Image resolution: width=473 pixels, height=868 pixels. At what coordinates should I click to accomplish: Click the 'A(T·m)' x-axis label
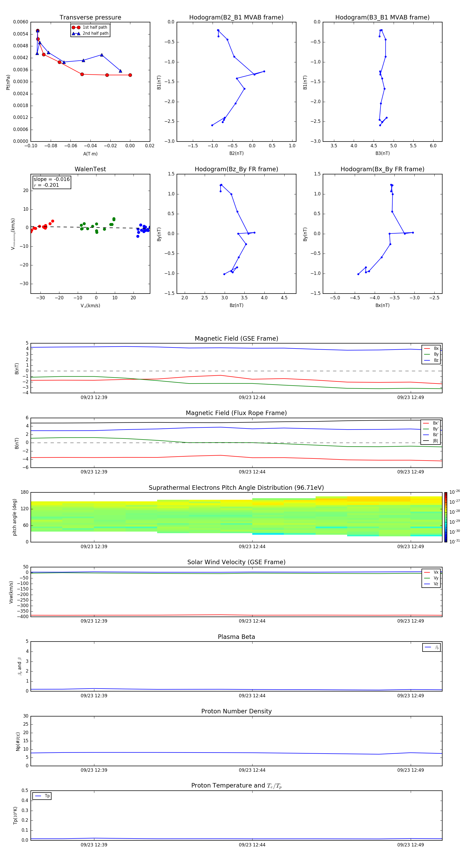[x=90, y=154]
